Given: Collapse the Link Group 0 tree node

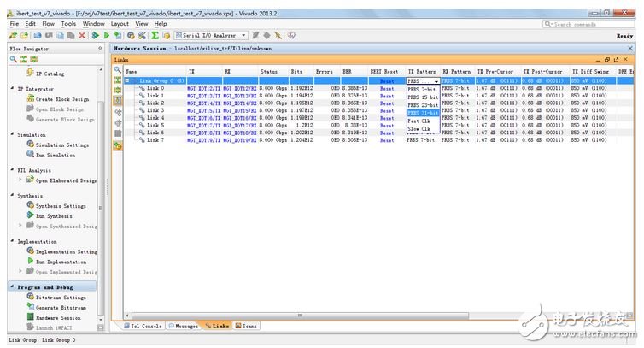Looking at the screenshot, I should pos(128,80).
